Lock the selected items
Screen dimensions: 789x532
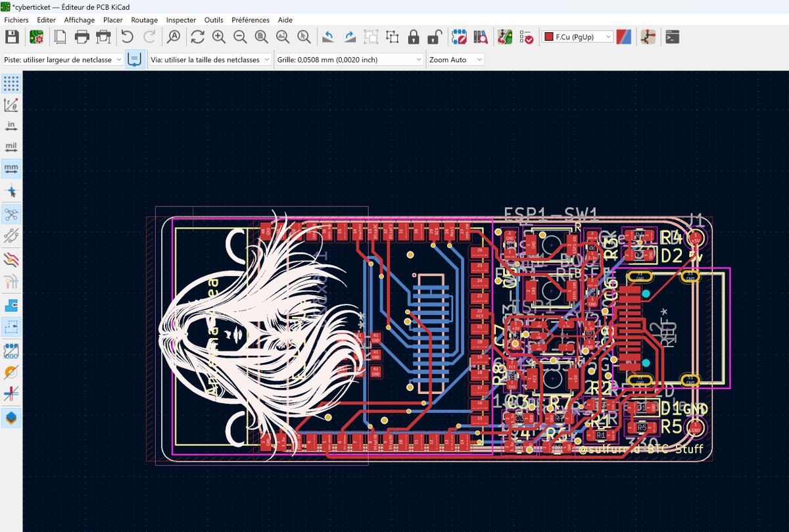click(x=414, y=37)
